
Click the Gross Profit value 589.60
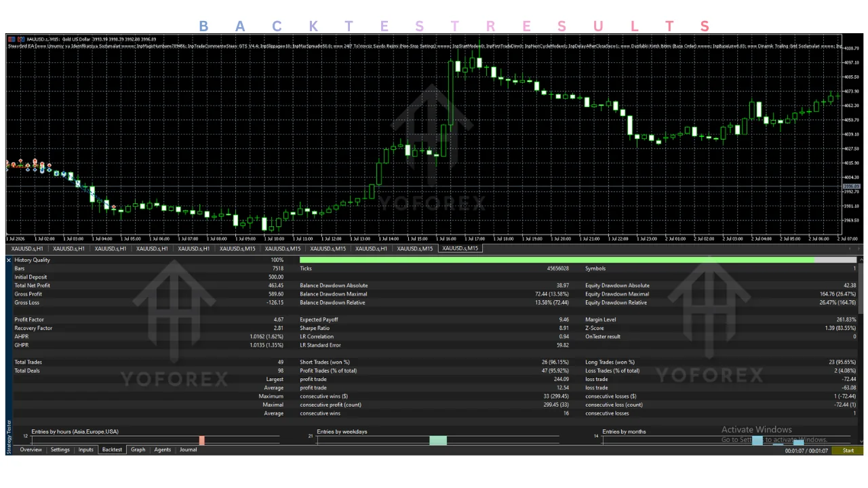[275, 294]
